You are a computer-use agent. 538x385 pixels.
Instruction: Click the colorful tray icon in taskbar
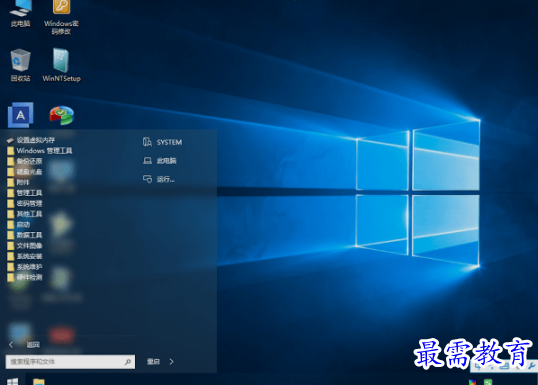[472, 382]
